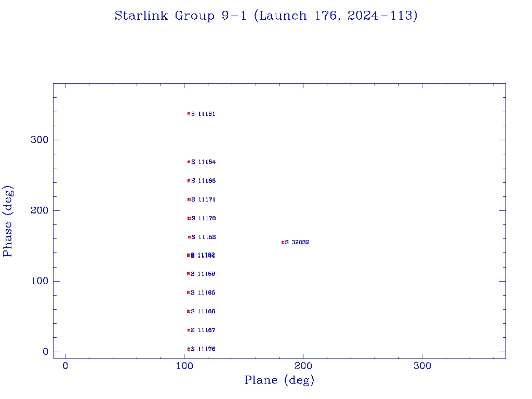Click the red marker beside S 11181

click(x=189, y=114)
